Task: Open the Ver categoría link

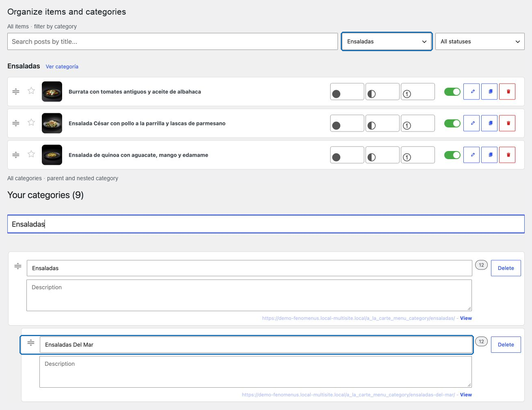Action: 62,67
